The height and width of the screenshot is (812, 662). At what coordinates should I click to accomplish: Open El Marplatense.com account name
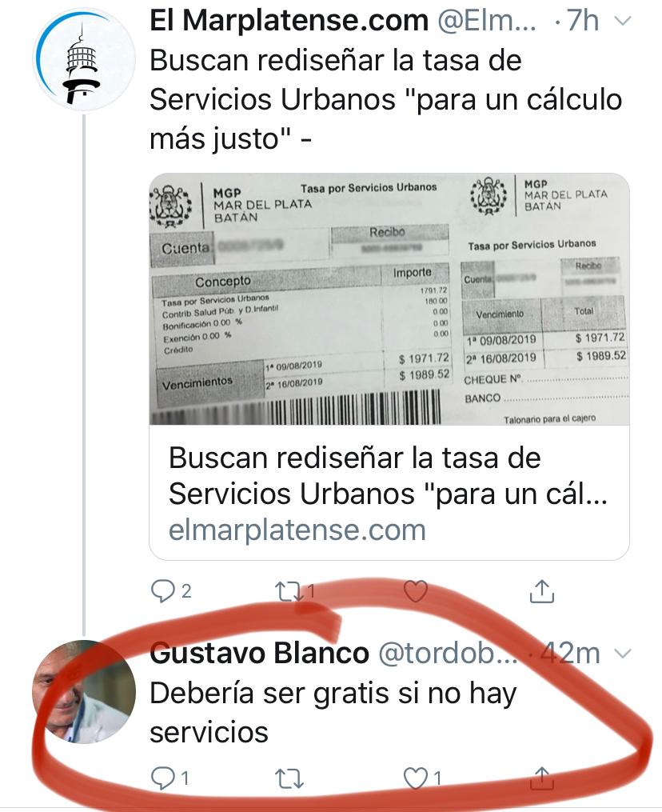point(289,21)
